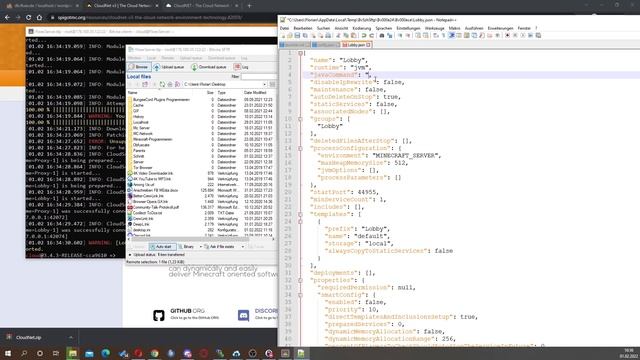This screenshot has height=360, width=640.
Task: Open the Bearbeiten menu in Notepad++
Action: pyautogui.click(x=303, y=28)
